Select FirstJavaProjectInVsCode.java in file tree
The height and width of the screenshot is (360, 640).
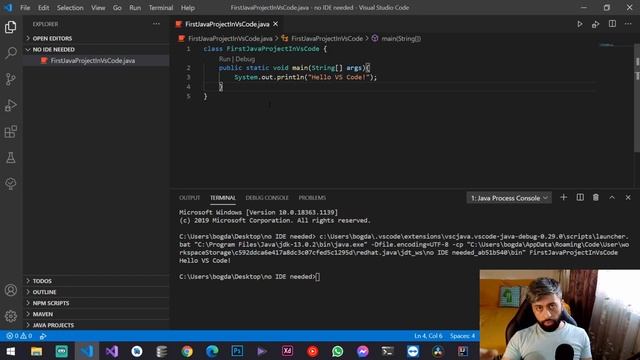click(96, 60)
